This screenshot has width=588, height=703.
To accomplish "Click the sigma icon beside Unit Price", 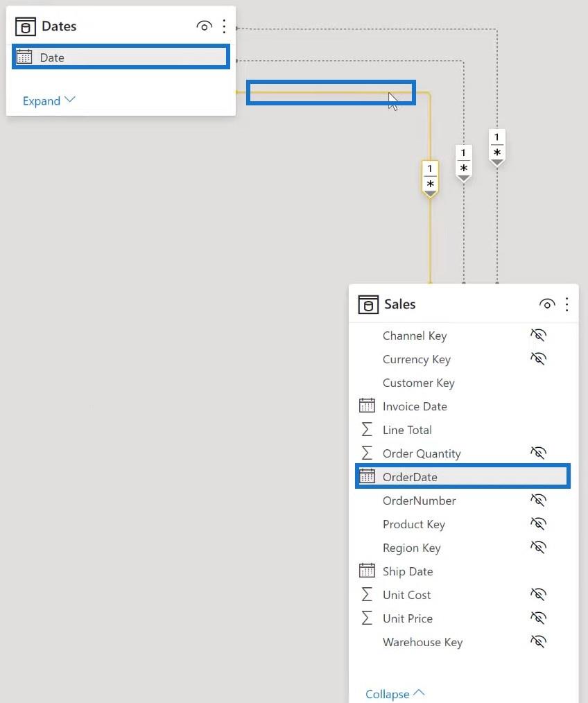I will click(367, 618).
